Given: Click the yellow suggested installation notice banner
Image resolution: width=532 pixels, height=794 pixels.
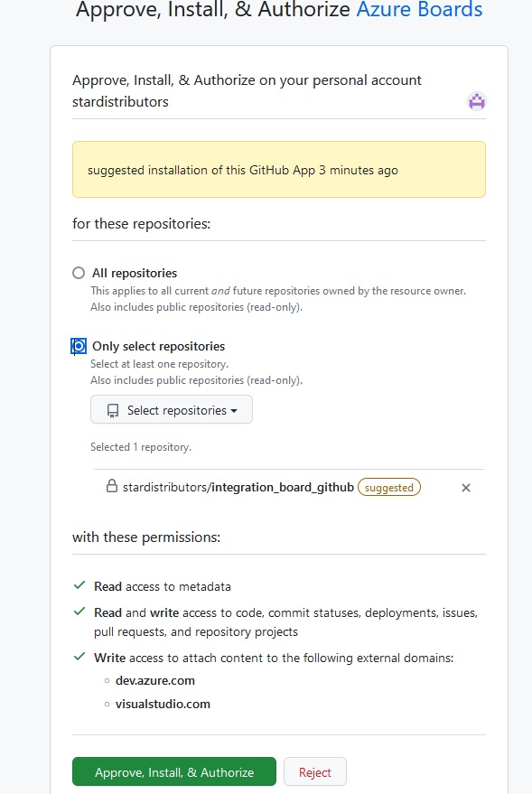Looking at the screenshot, I should [279, 170].
